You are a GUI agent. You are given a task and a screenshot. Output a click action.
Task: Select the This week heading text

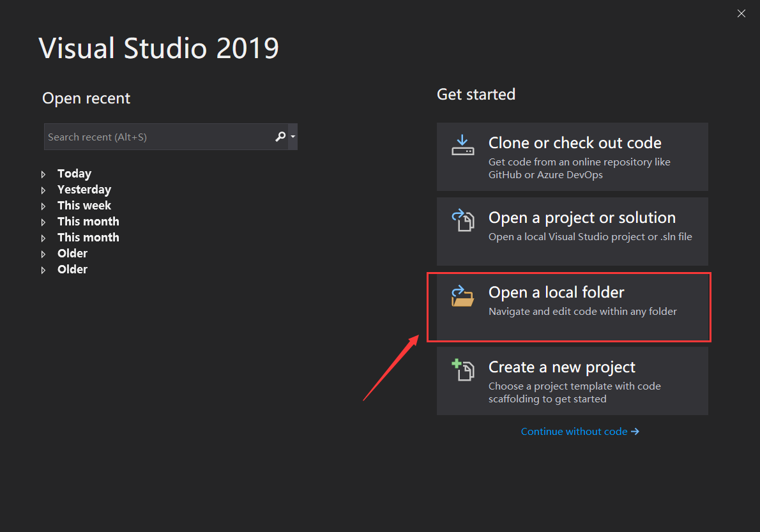pos(84,206)
